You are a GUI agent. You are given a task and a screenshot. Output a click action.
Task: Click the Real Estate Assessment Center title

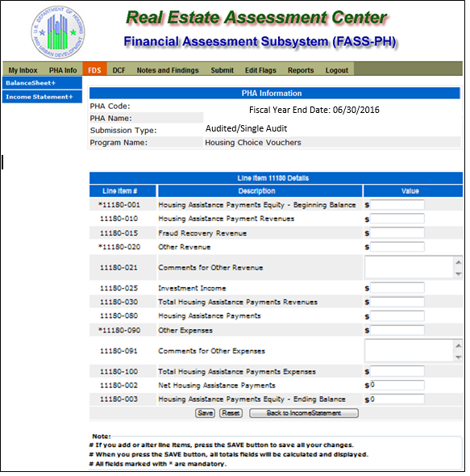click(x=256, y=17)
